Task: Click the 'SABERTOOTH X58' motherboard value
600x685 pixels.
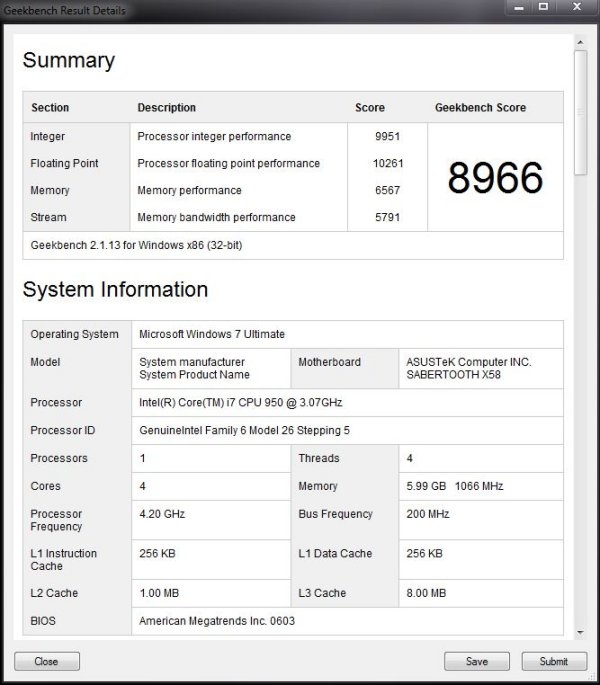Action: tap(454, 375)
